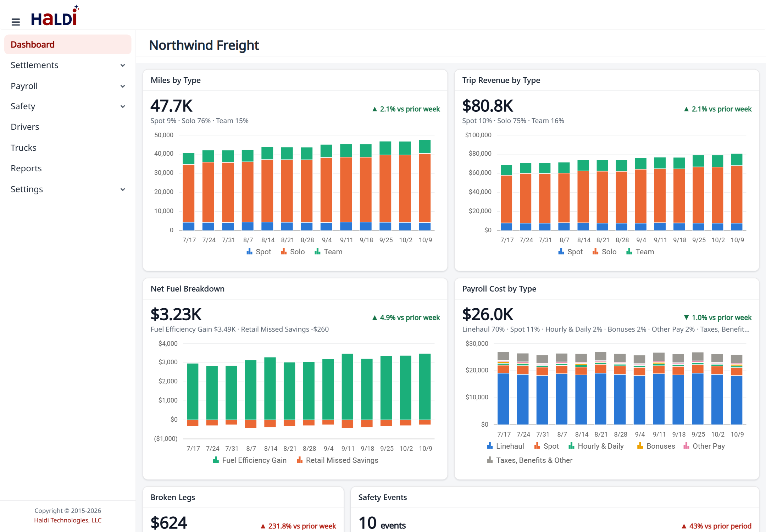
Task: Toggle Solo series in Miles by Type legend
Action: (293, 252)
